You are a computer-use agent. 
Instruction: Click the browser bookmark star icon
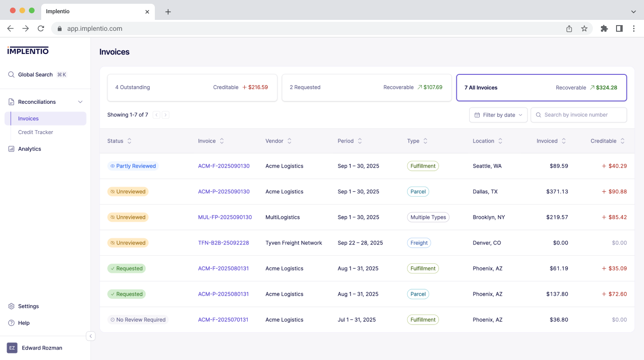point(584,28)
